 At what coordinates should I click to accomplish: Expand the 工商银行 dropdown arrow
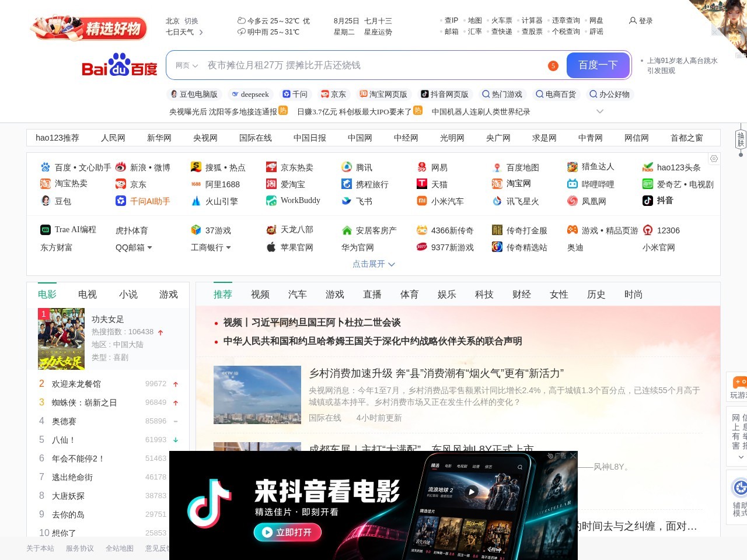tap(228, 247)
